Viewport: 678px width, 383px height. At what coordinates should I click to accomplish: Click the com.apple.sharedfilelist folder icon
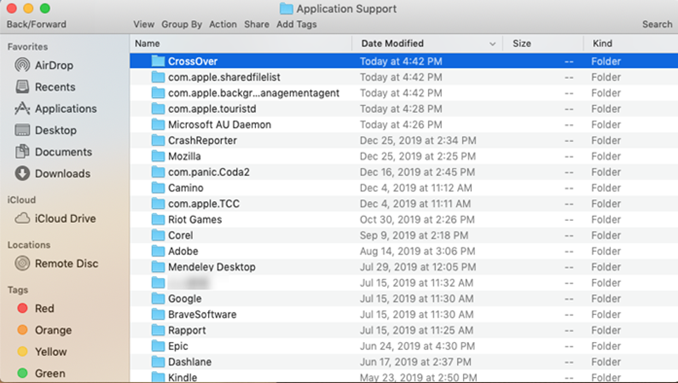pyautogui.click(x=158, y=77)
